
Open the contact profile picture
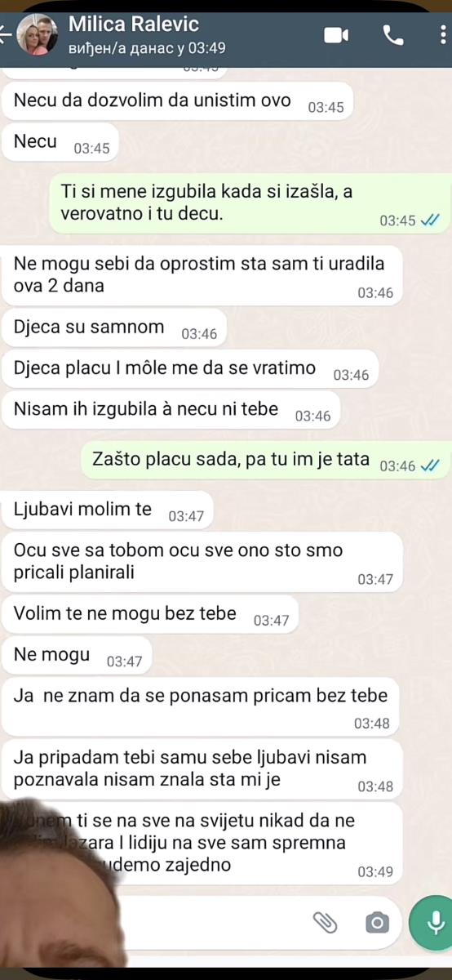[x=37, y=35]
